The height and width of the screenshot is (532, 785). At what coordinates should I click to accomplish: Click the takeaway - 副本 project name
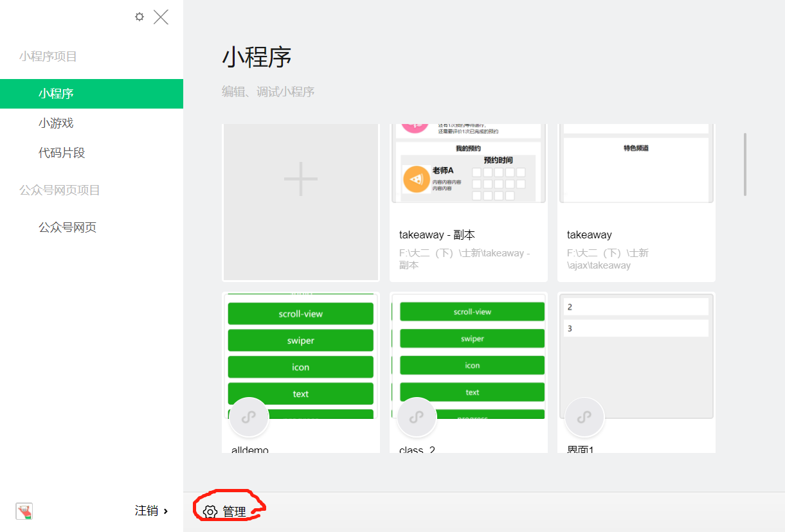(x=437, y=235)
